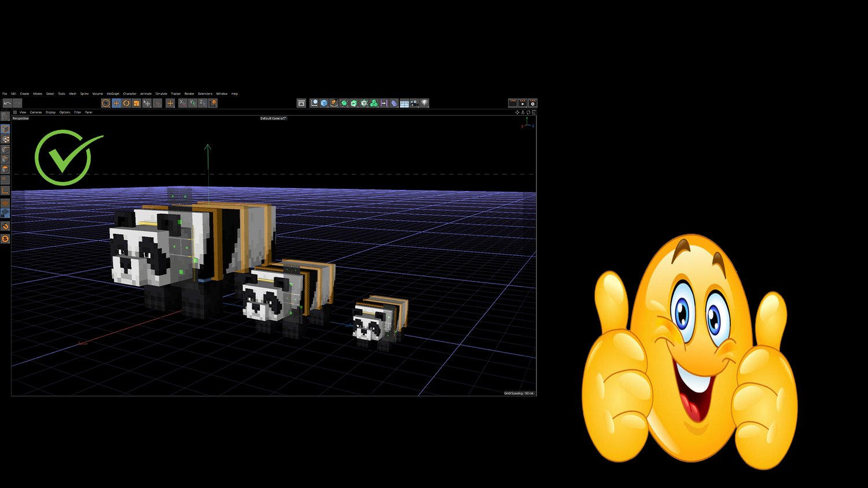Screen dimensions: 868x488
Task: Open the Edit menu
Action: tap(13, 94)
